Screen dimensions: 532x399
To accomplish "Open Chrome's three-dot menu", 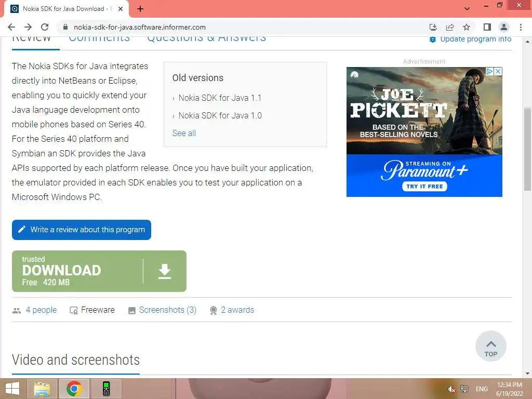I will 521,27.
